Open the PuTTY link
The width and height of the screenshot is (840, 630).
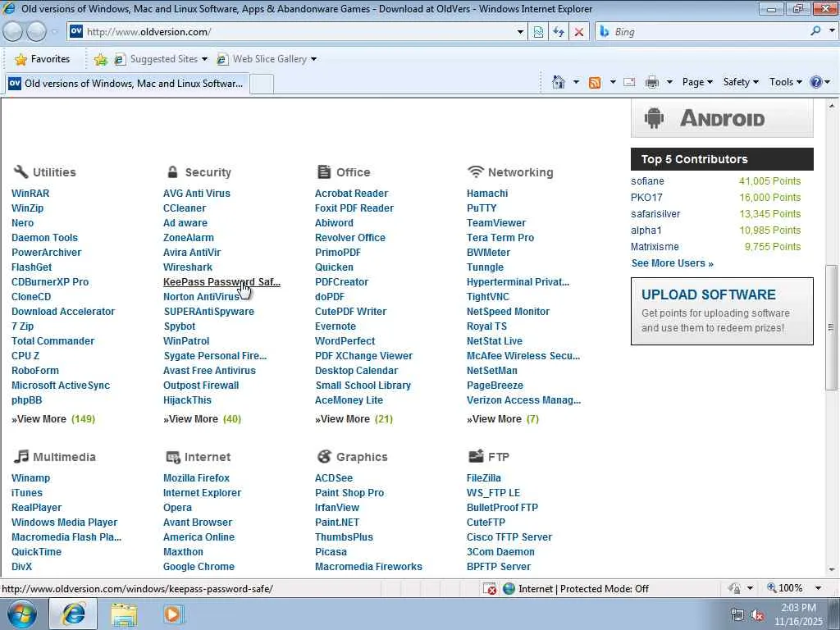[x=481, y=208]
